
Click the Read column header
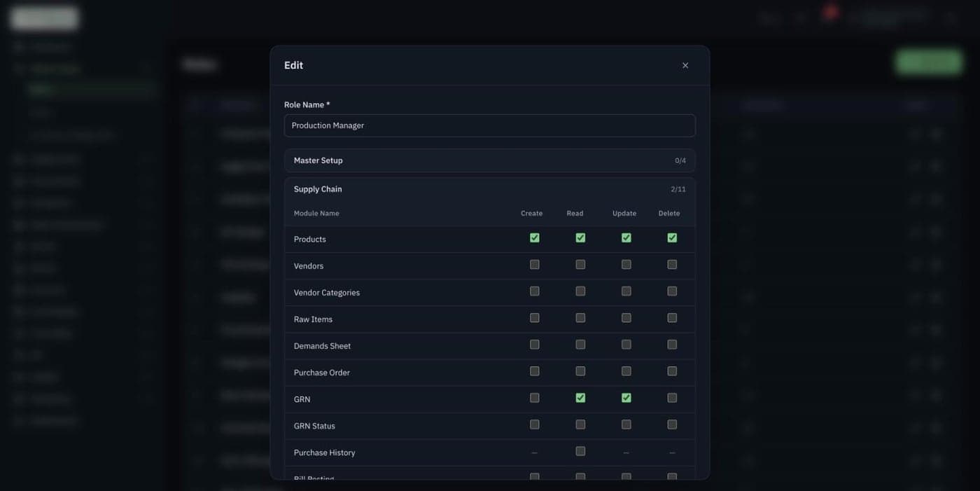[x=575, y=213]
